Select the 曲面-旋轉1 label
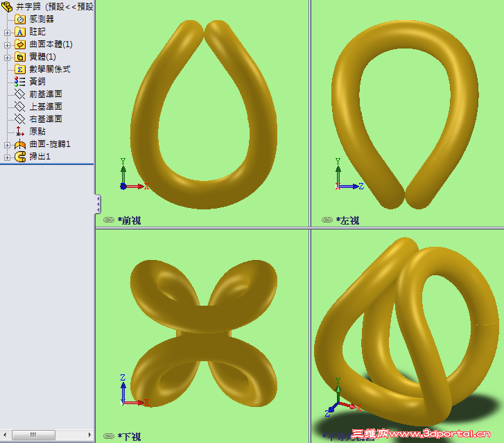 point(49,144)
